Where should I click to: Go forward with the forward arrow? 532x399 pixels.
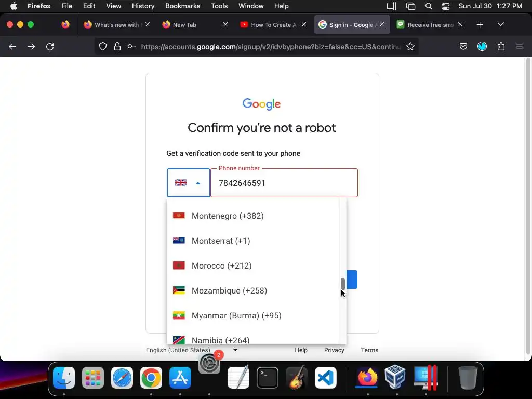pyautogui.click(x=31, y=46)
